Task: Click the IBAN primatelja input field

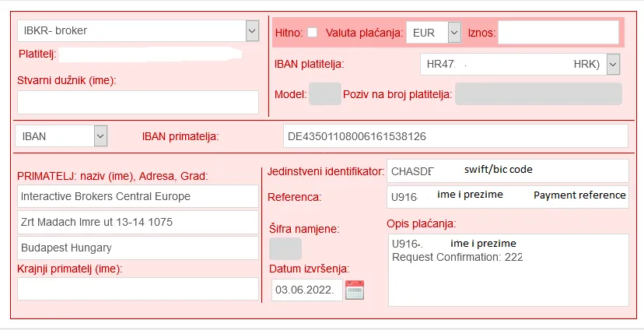Action: 456,135
